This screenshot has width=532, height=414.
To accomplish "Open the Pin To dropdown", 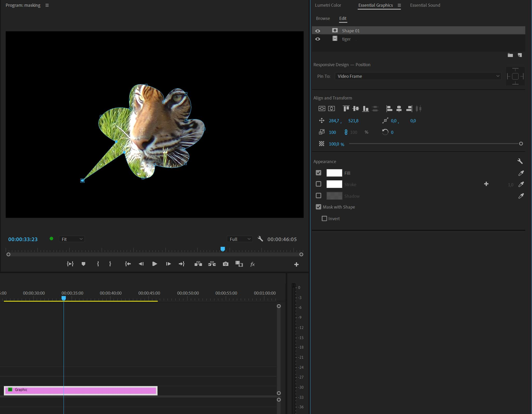I will coord(418,76).
